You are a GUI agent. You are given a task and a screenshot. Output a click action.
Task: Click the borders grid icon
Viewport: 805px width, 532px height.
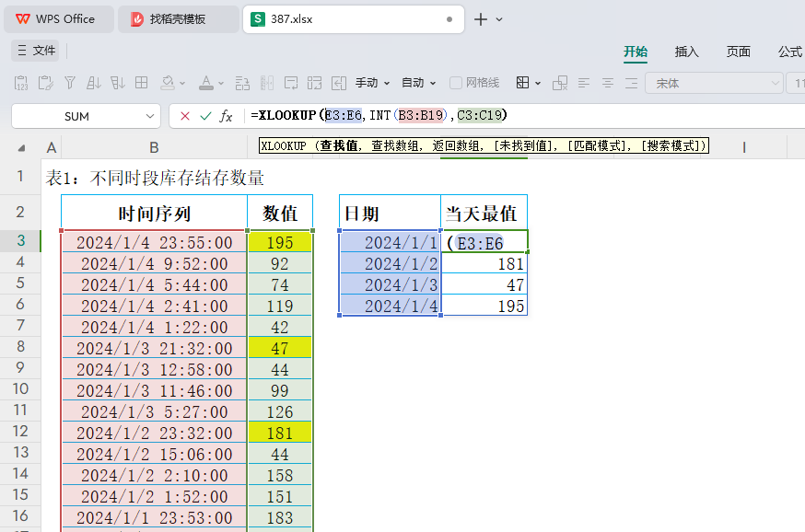[522, 83]
